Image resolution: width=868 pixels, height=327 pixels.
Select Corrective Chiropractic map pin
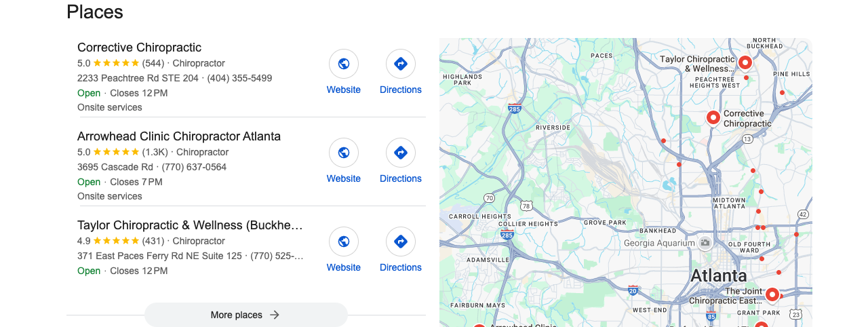click(x=713, y=118)
